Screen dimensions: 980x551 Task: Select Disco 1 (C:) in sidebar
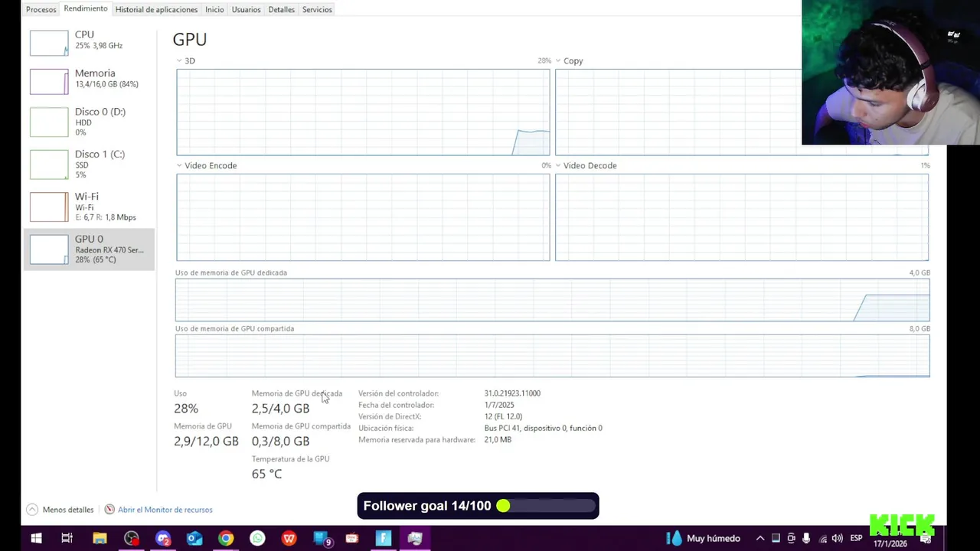point(89,164)
